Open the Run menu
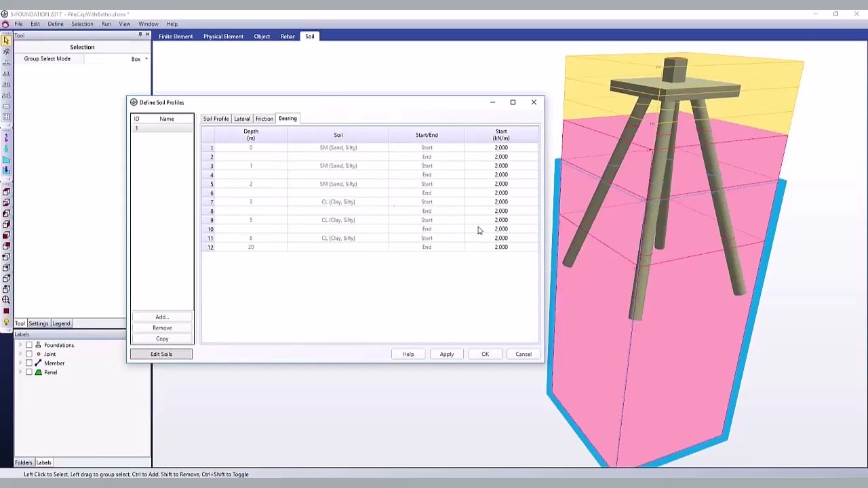This screenshot has height=488, width=868. tap(106, 24)
